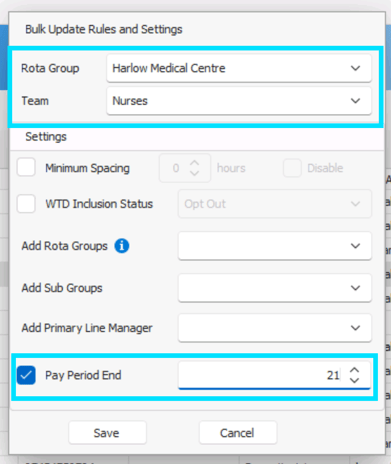The image size is (391, 464).
Task: Click the Settings section header
Action: click(46, 137)
